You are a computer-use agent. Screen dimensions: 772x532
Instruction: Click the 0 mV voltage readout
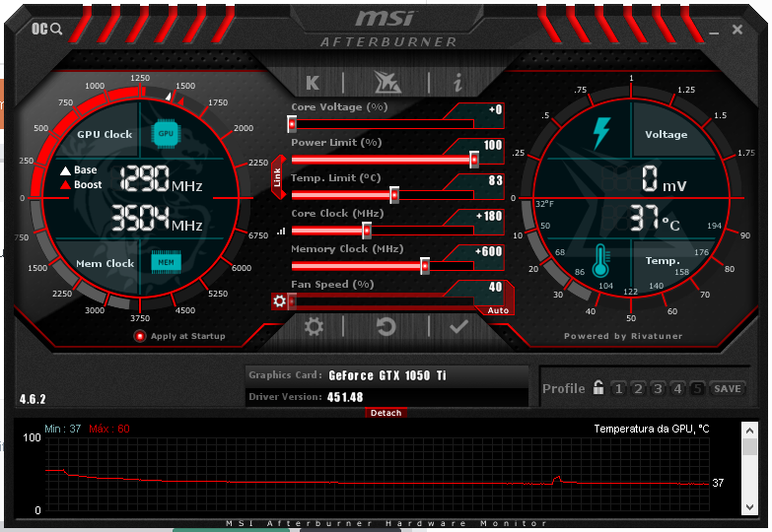tap(664, 178)
